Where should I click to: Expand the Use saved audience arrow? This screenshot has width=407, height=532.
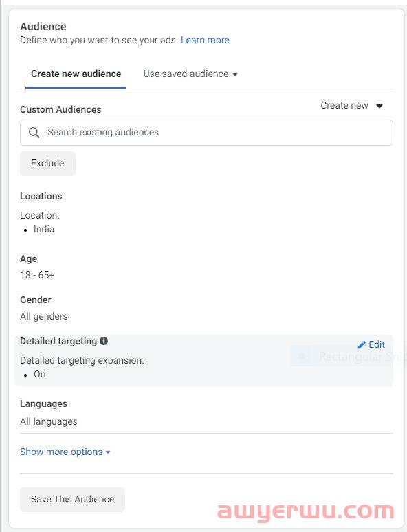coord(235,74)
